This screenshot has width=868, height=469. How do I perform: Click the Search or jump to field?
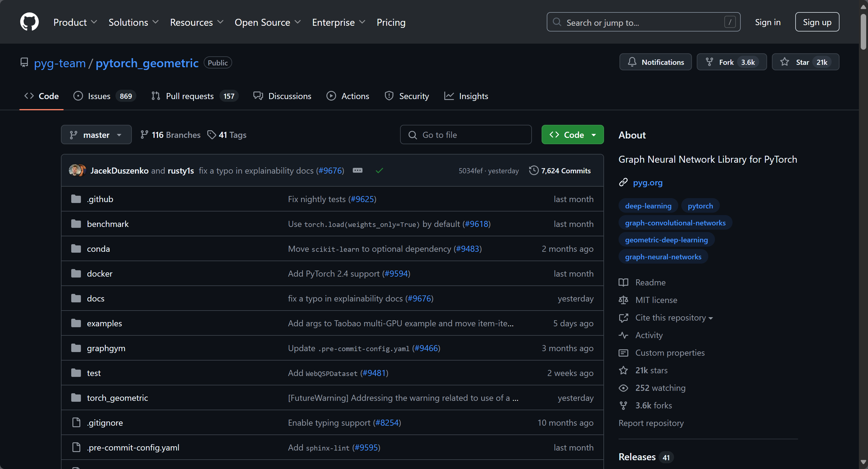click(x=643, y=22)
